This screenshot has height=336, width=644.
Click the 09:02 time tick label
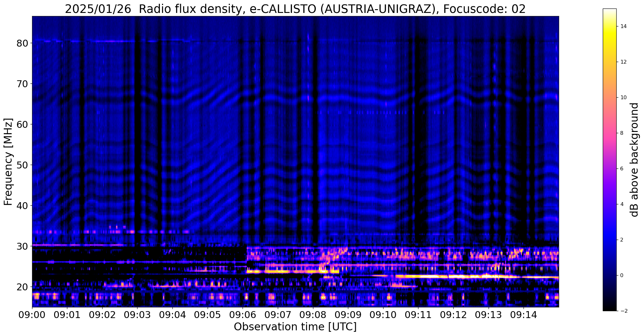tap(102, 315)
